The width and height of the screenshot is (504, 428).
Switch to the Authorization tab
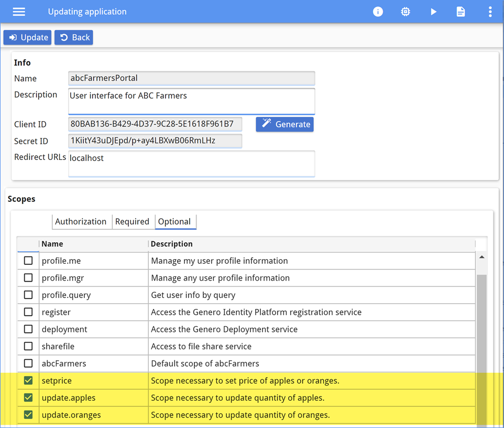(81, 221)
